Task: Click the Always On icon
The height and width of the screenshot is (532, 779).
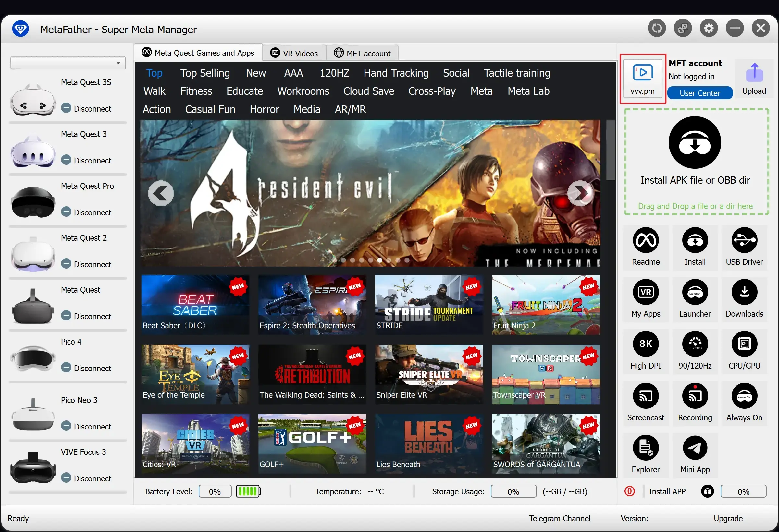Action: (x=744, y=396)
